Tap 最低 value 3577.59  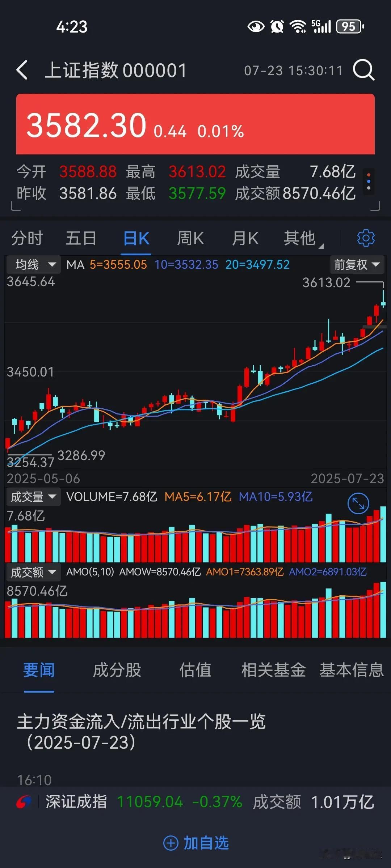[197, 193]
